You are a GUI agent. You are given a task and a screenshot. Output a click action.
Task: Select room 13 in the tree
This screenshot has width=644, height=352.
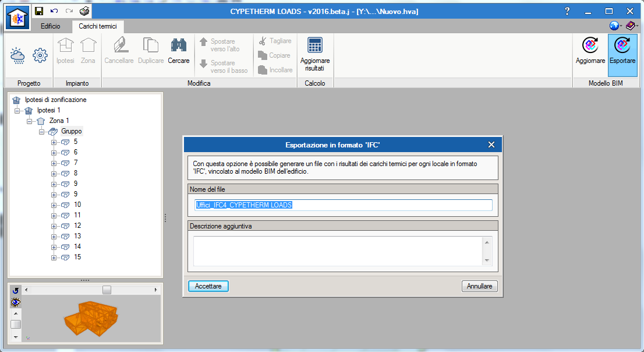(77, 236)
